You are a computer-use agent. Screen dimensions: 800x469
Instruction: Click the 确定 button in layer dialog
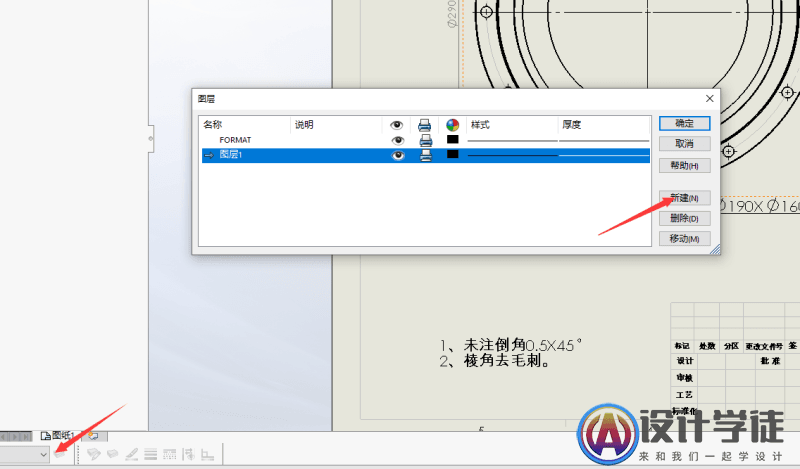pos(684,123)
